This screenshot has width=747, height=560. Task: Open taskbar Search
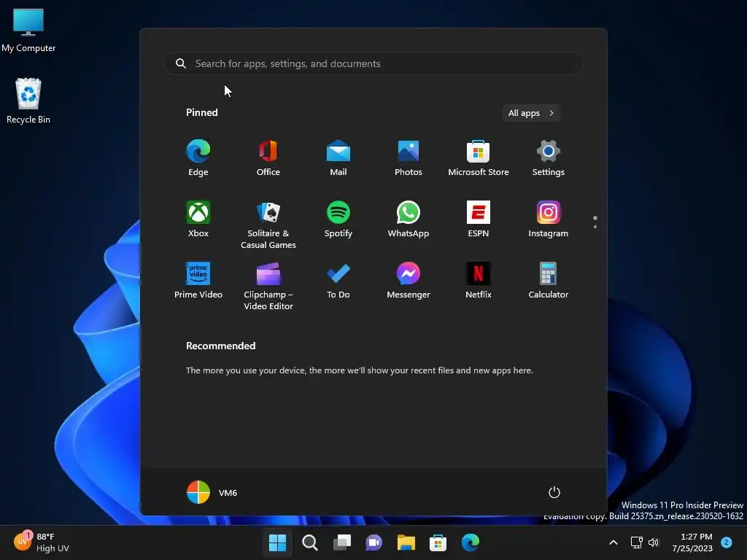tap(309, 542)
